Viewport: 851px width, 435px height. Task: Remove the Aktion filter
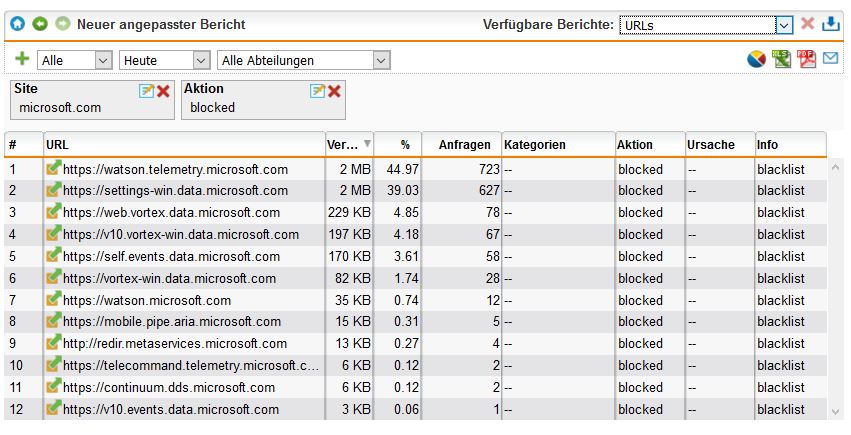[335, 91]
